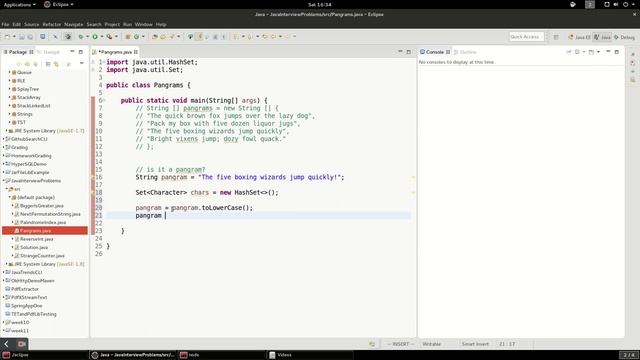Click the Open Console icon
Viewport: 640px width, 360px height.
pyautogui.click(x=591, y=52)
